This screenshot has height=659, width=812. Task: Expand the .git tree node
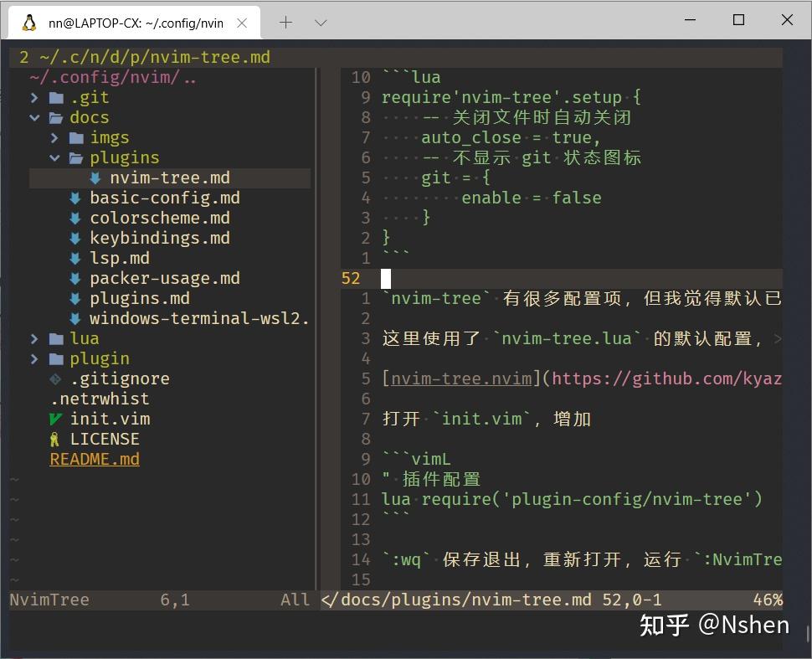tap(34, 97)
